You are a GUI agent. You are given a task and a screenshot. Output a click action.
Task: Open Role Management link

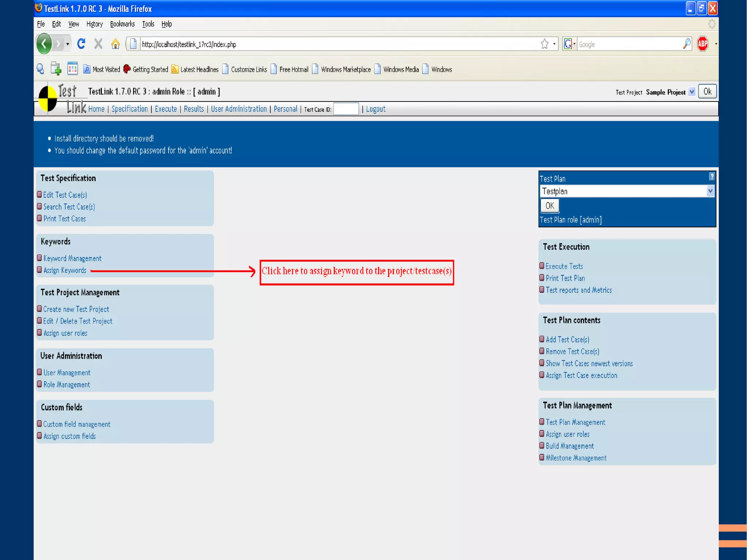coord(66,385)
